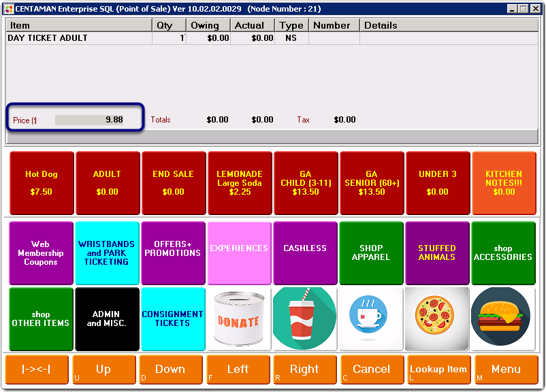Click the Left navigation button
This screenshot has height=392, width=546.
tap(238, 370)
